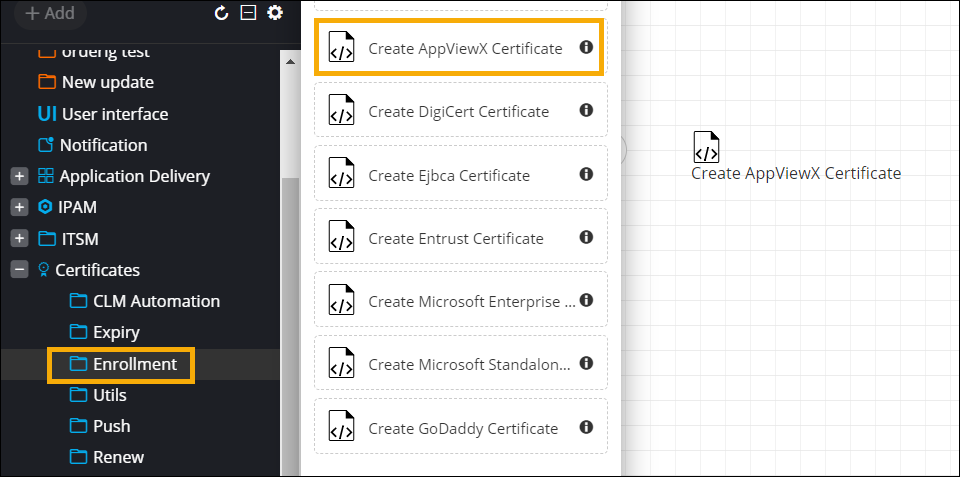Click the Create DigiCert Certificate script icon

pos(341,110)
